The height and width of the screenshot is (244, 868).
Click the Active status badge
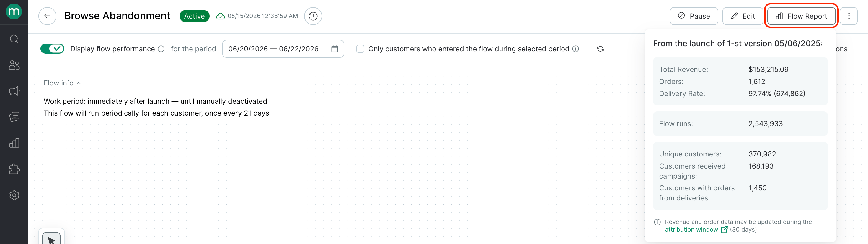click(x=195, y=16)
